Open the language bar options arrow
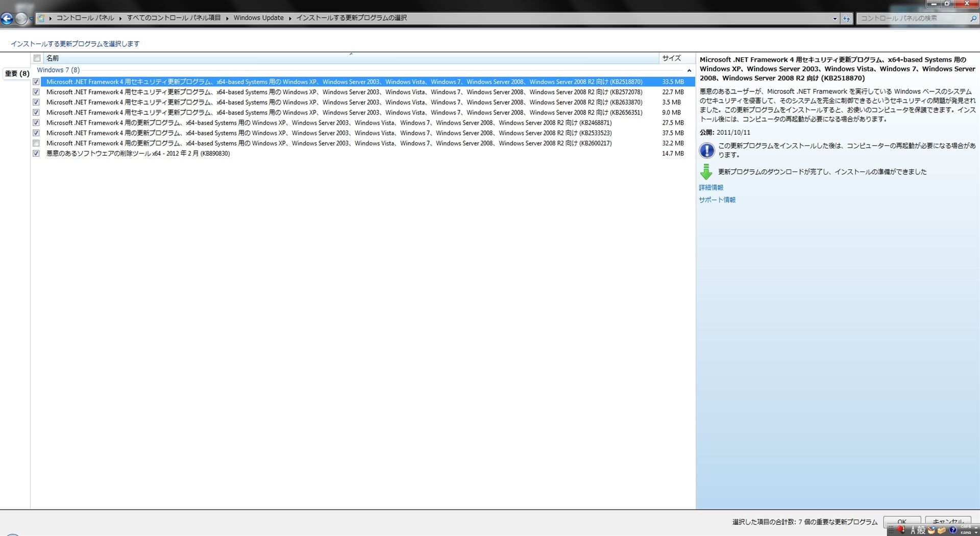Viewport: 980px width, 536px height. [976, 533]
